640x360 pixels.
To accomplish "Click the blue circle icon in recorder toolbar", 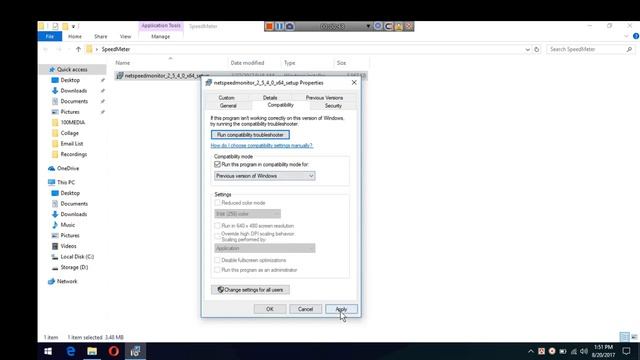I will coord(378,26).
